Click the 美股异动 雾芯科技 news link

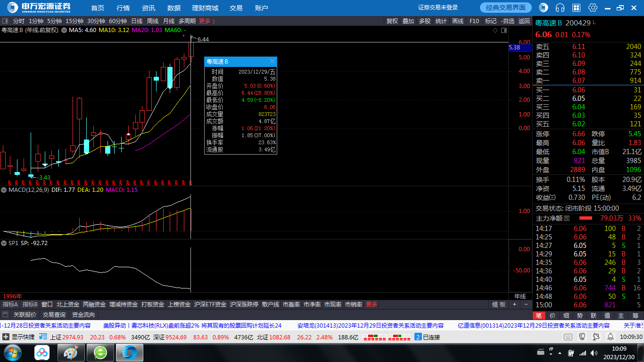(192, 325)
